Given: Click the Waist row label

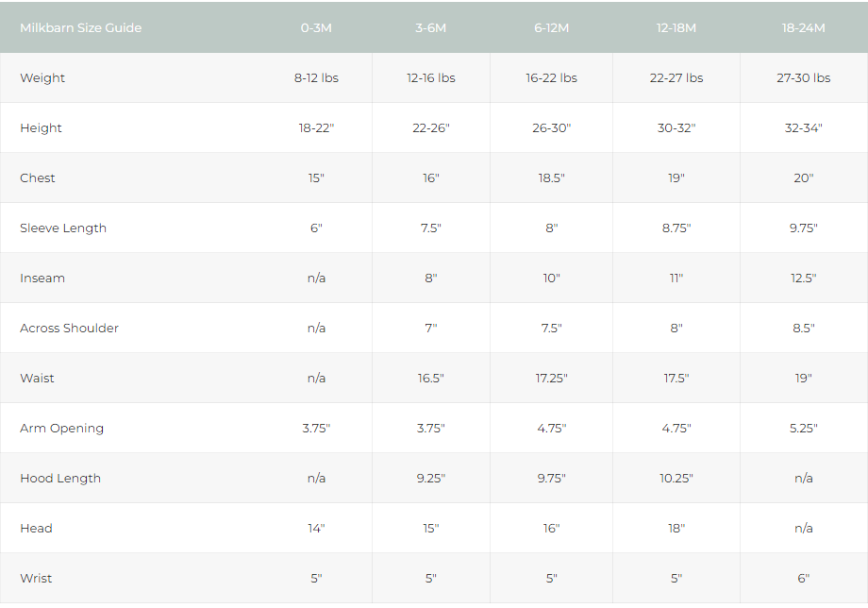Looking at the screenshot, I should [x=37, y=378].
